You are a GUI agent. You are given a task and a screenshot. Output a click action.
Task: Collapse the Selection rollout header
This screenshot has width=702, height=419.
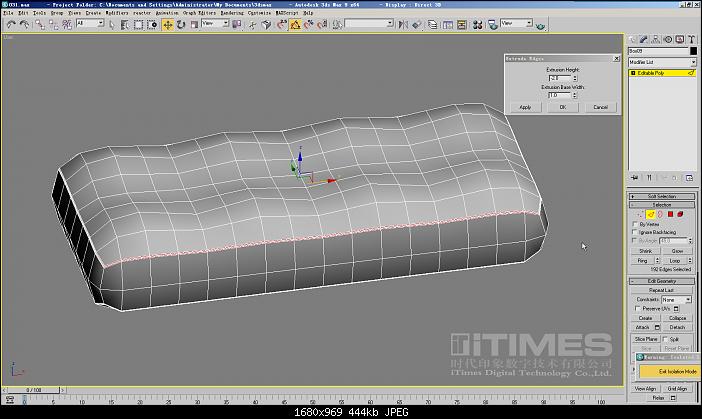662,205
